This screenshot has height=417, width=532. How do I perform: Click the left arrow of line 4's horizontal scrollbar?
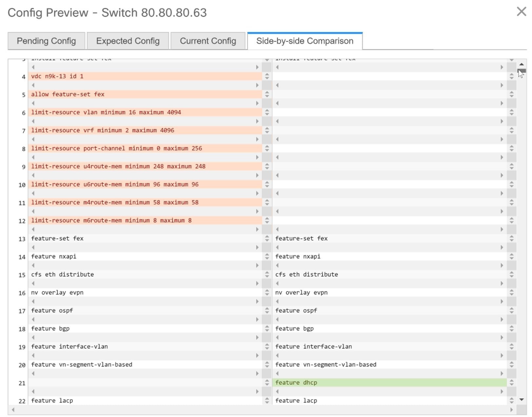point(32,85)
